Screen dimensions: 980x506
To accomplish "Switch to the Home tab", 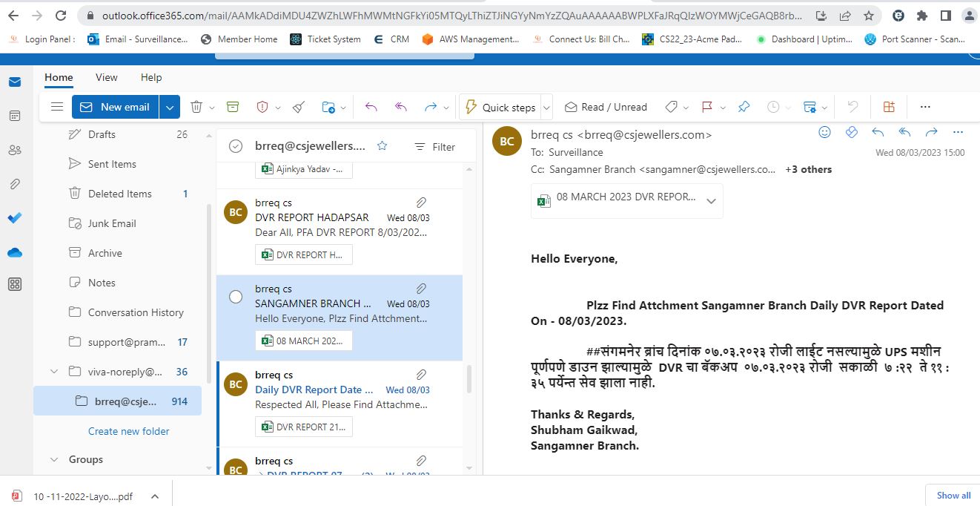I will 59,77.
